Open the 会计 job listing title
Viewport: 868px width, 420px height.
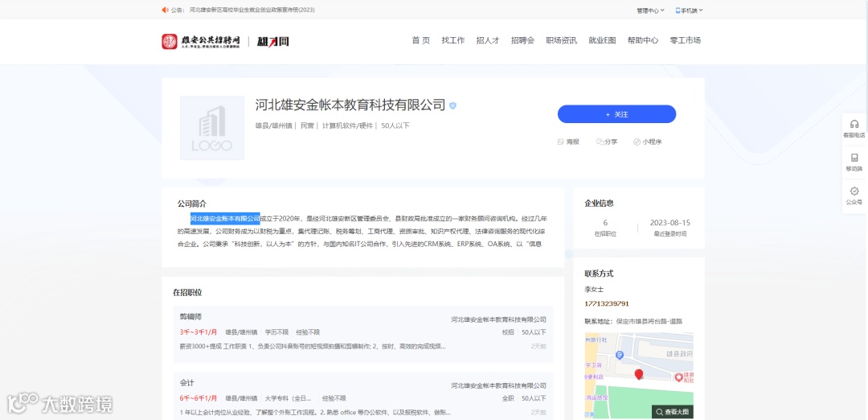click(x=187, y=383)
